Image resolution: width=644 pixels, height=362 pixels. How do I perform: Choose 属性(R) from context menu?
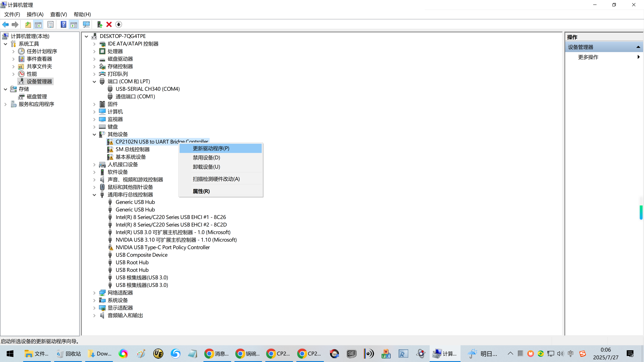click(221, 191)
